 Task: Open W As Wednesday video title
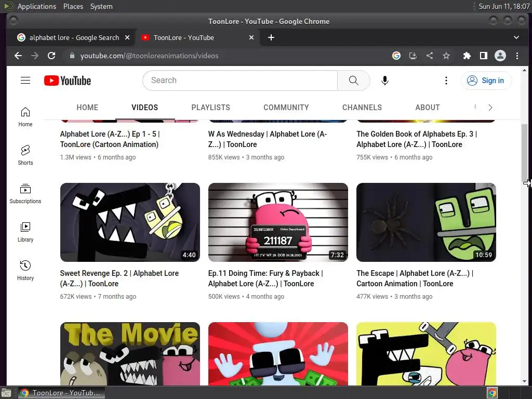(268, 139)
